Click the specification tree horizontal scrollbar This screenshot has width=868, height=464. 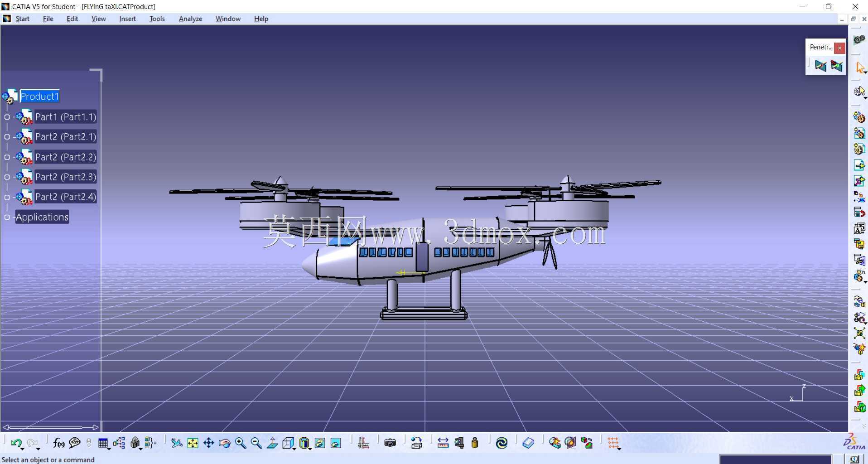pos(50,427)
